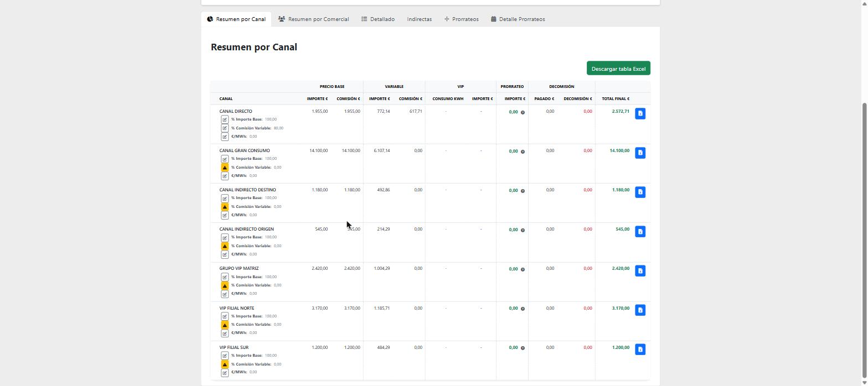
Task: Click total final value 14.100,00
Action: tap(619, 150)
